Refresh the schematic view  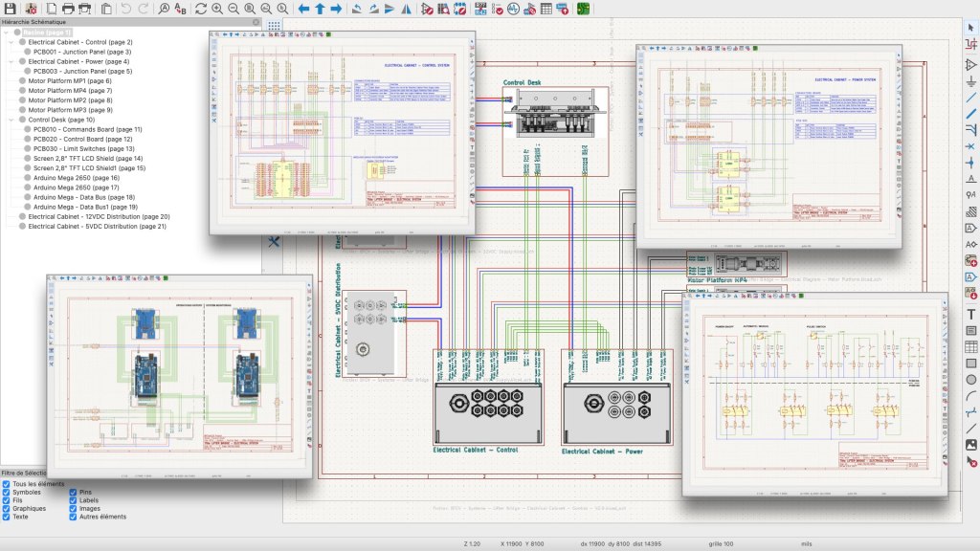[x=201, y=9]
